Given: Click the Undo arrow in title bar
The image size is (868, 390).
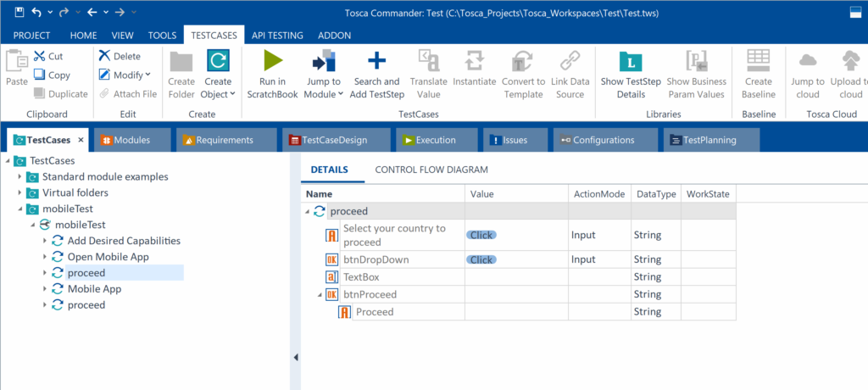Looking at the screenshot, I should click(x=37, y=12).
